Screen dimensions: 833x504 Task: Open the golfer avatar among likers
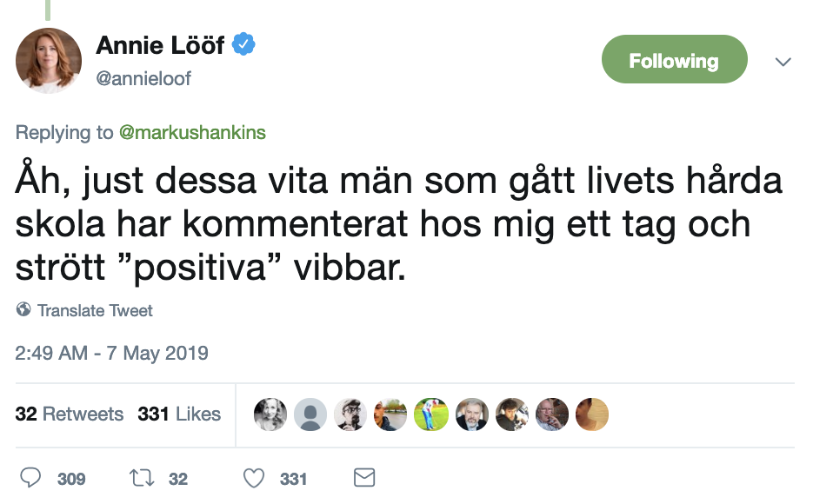[x=431, y=414]
